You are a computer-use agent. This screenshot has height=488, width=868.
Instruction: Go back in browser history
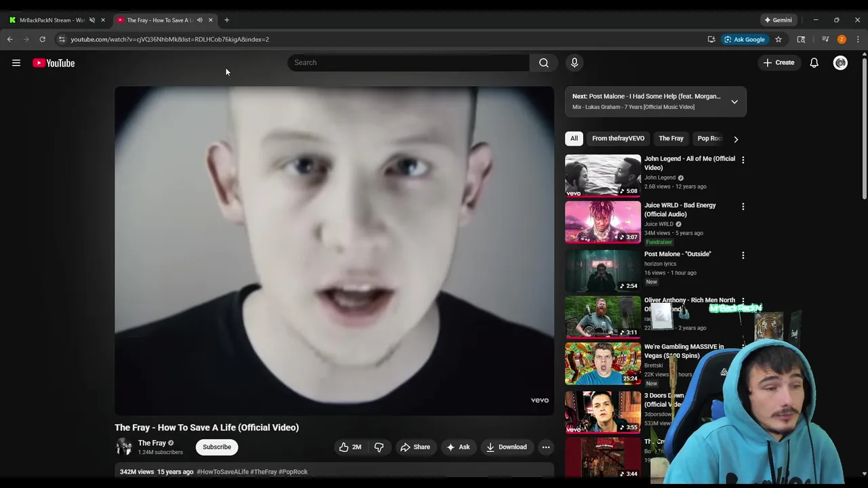10,39
